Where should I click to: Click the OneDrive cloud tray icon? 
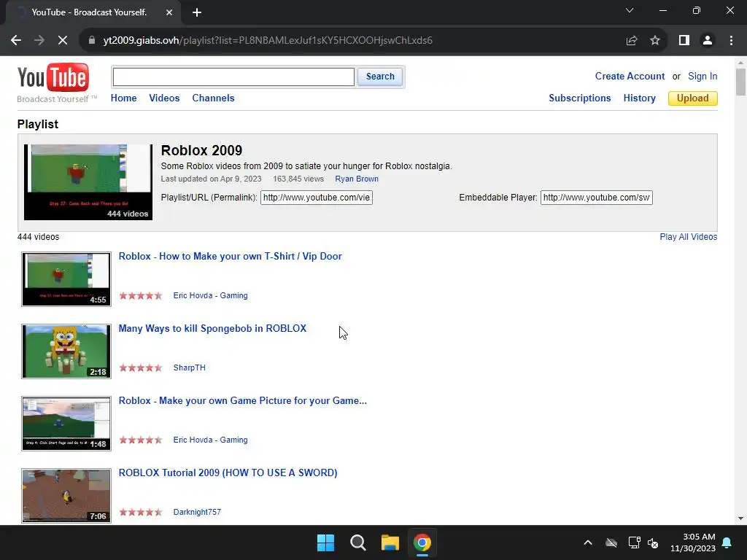(611, 542)
